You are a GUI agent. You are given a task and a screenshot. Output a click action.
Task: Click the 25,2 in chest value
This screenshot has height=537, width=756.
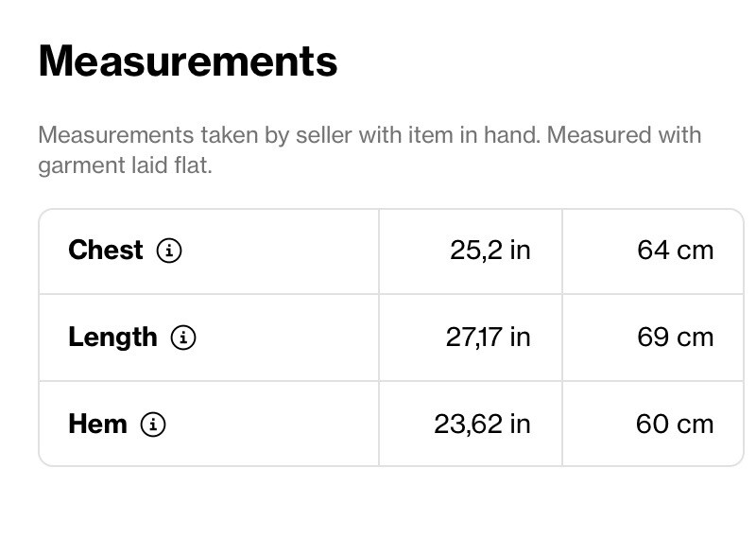(x=490, y=251)
